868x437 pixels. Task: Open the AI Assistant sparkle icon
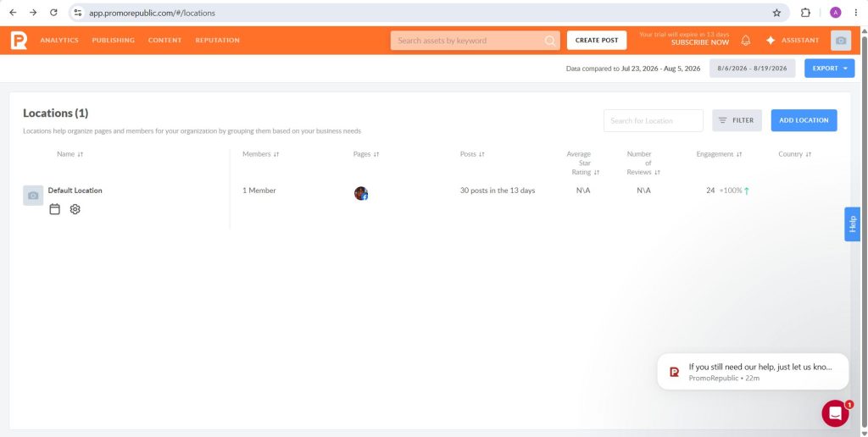click(770, 41)
